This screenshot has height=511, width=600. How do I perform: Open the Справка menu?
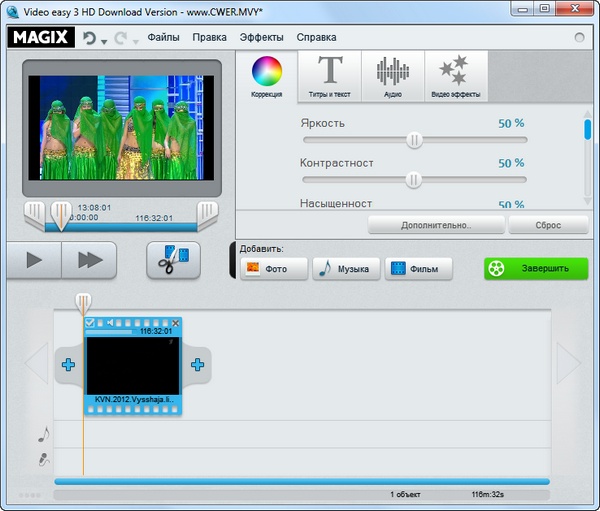[316, 37]
